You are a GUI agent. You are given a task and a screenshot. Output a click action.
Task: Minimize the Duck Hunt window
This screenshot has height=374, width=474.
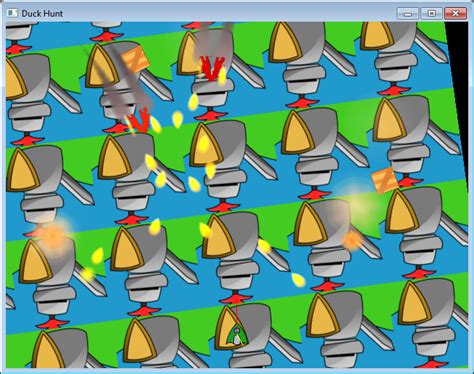pyautogui.click(x=407, y=14)
